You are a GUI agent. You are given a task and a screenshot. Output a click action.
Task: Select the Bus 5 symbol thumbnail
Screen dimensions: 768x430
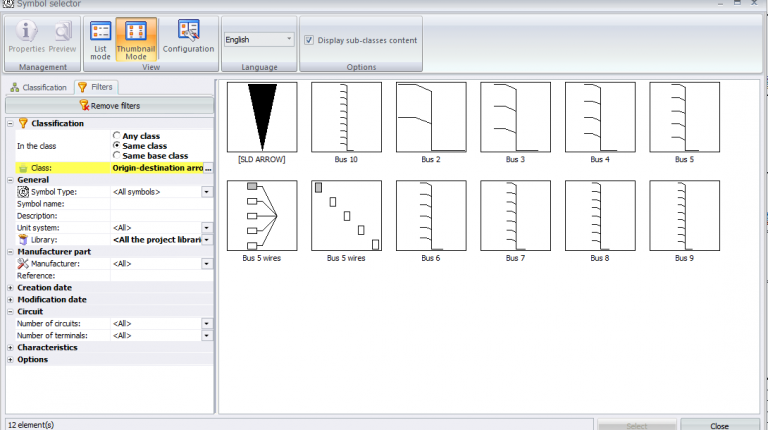684,117
